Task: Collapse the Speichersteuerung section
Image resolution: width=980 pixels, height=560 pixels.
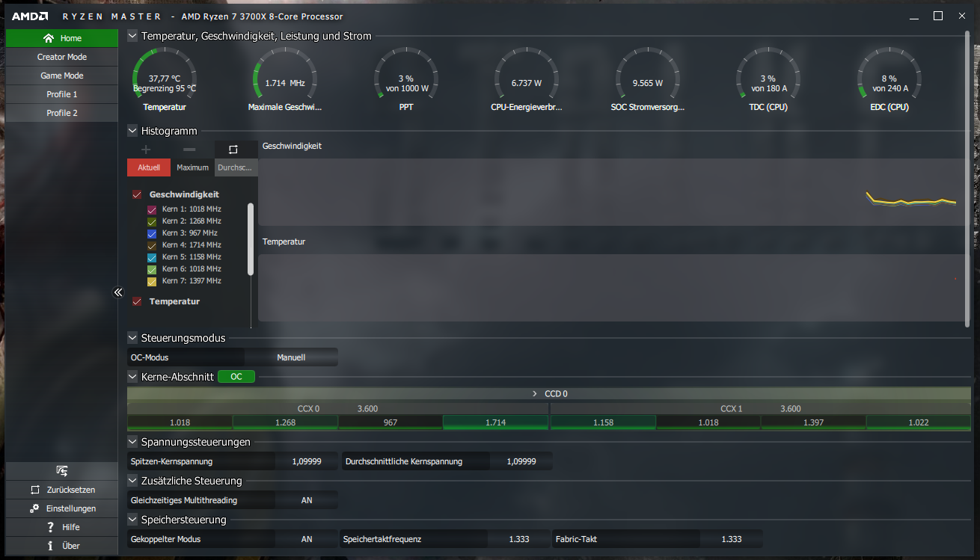Action: pyautogui.click(x=132, y=520)
